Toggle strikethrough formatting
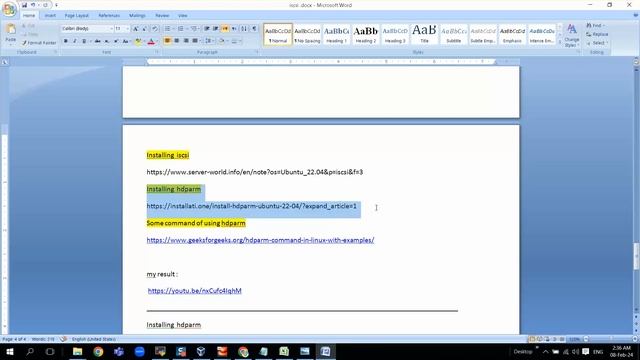Screen dimensions: 640x360 point(98,41)
